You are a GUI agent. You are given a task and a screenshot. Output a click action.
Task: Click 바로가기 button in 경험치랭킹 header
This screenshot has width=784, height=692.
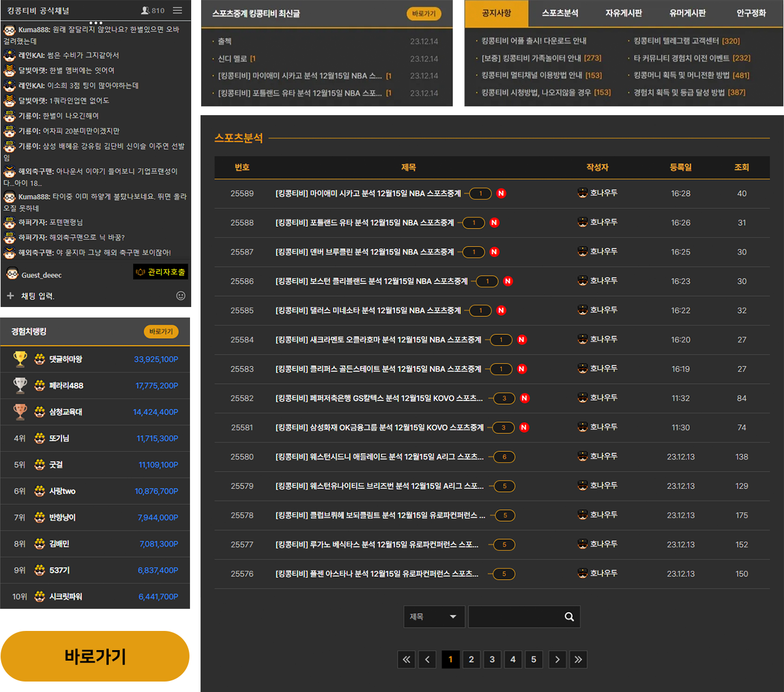pyautogui.click(x=161, y=331)
